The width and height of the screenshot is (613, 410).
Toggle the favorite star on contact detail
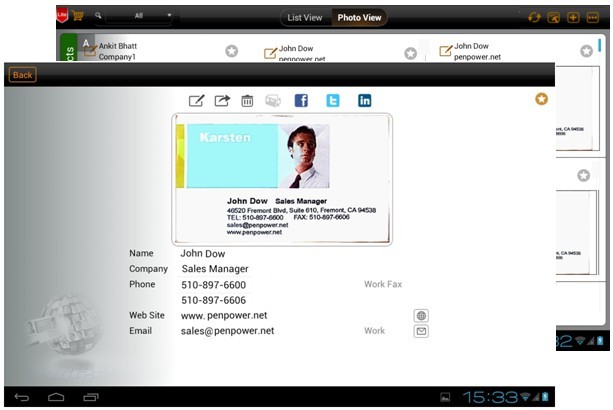click(x=542, y=98)
